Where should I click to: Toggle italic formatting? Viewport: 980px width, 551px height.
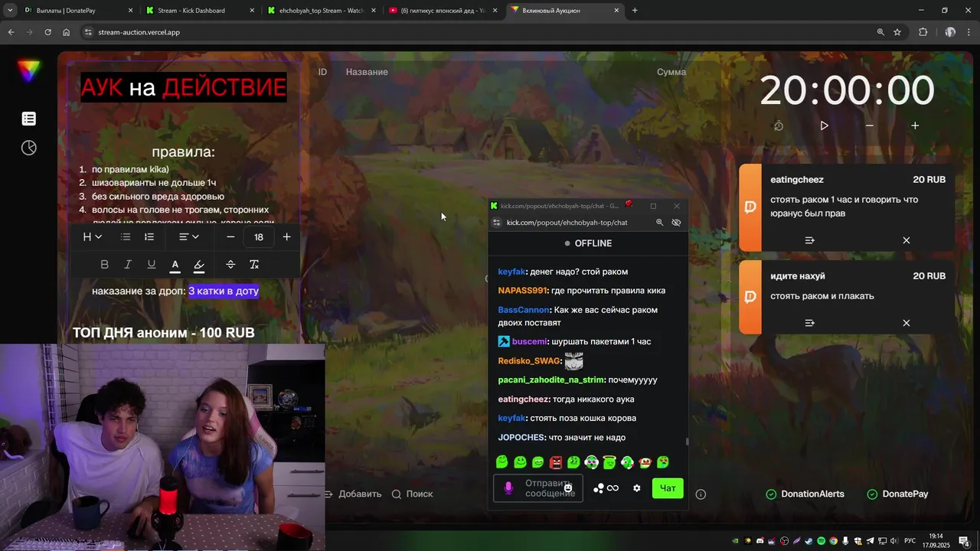(128, 265)
